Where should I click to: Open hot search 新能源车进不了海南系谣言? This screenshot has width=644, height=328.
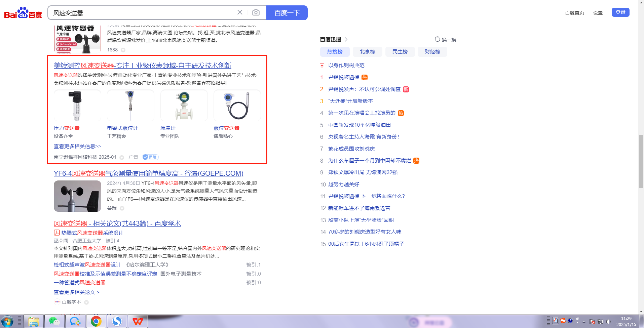click(x=359, y=208)
